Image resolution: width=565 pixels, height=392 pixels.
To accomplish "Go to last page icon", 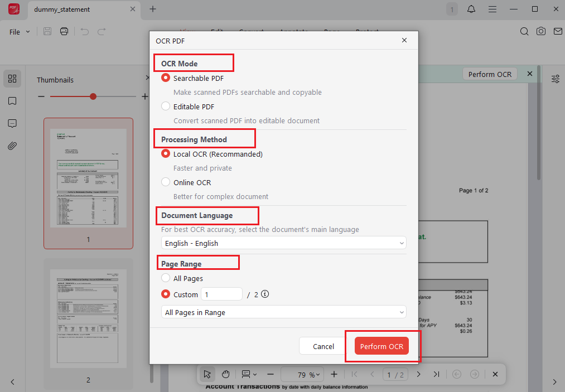I will pos(436,374).
